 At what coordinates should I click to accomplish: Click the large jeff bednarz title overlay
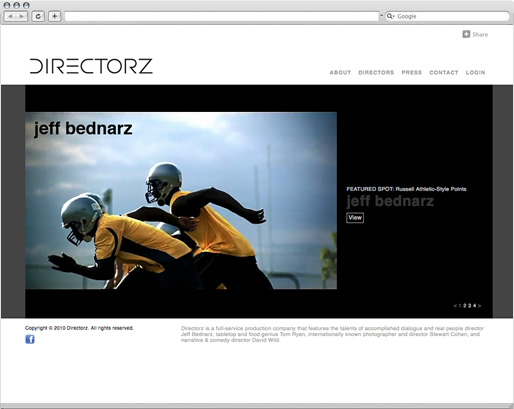(83, 129)
